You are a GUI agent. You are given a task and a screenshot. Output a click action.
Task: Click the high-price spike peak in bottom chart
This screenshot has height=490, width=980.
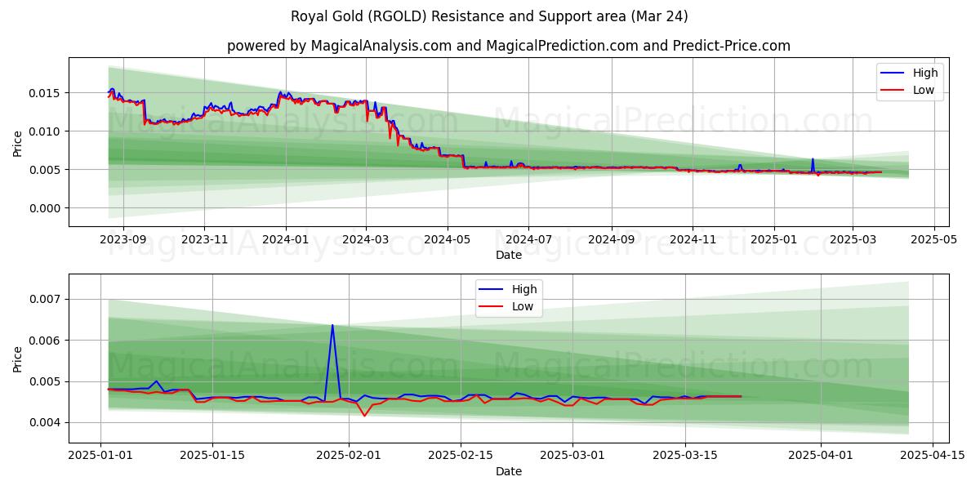[332, 325]
